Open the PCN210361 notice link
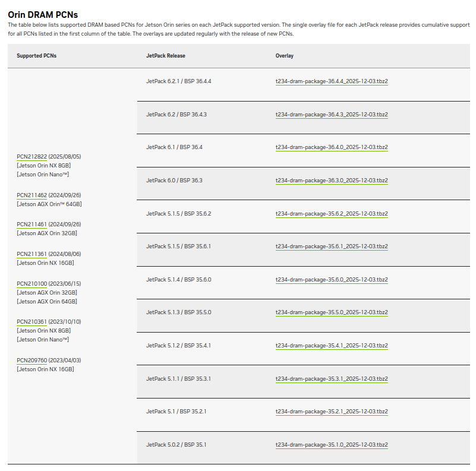476x471 pixels. [x=31, y=322]
